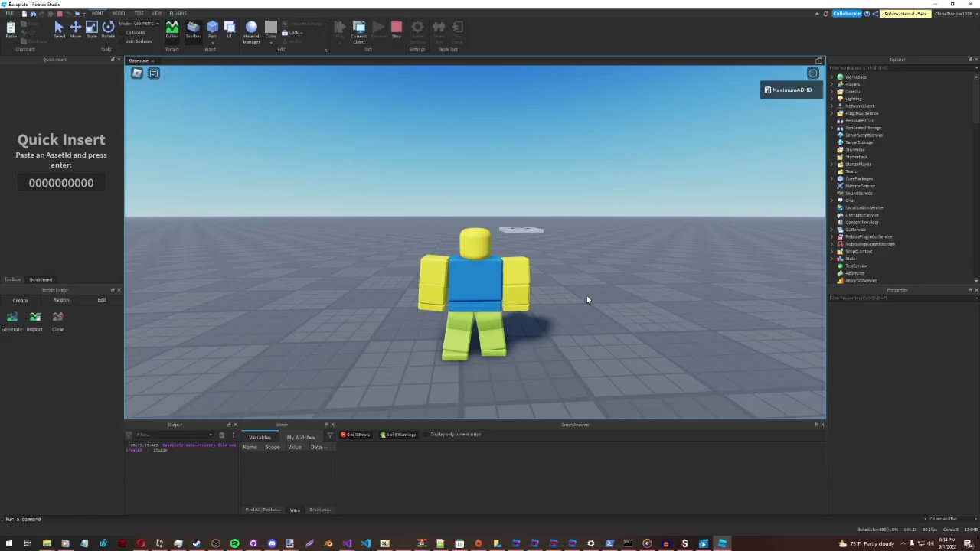
Task: Clear the Output log with trash icon
Action: (222, 435)
